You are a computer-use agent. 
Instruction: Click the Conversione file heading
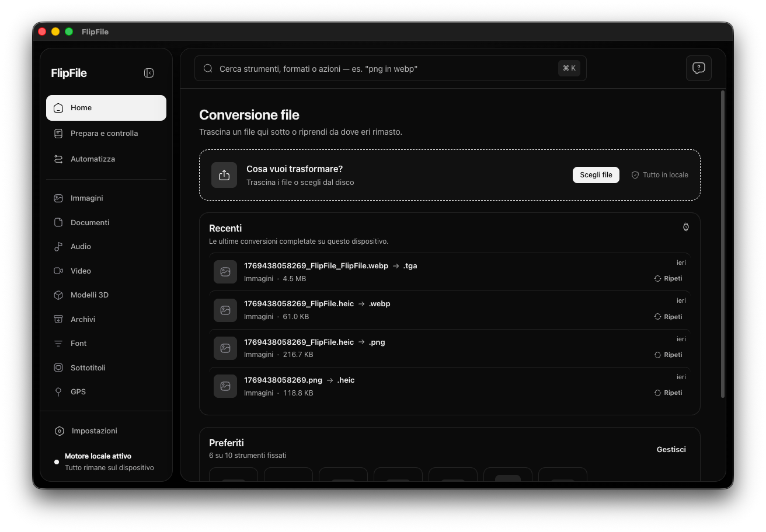coord(249,115)
